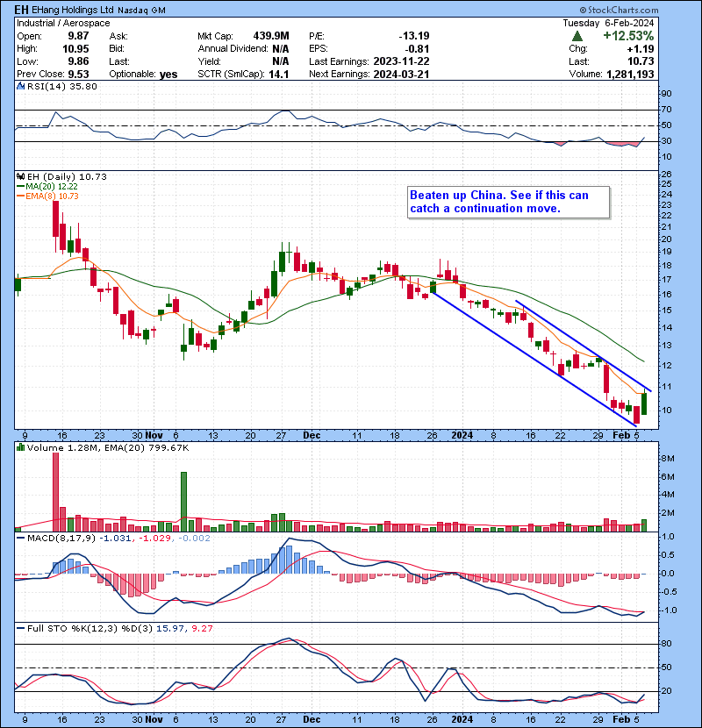Click the RSI(14) 35.80 indicator label
702x728 pixels.
pyautogui.click(x=61, y=86)
